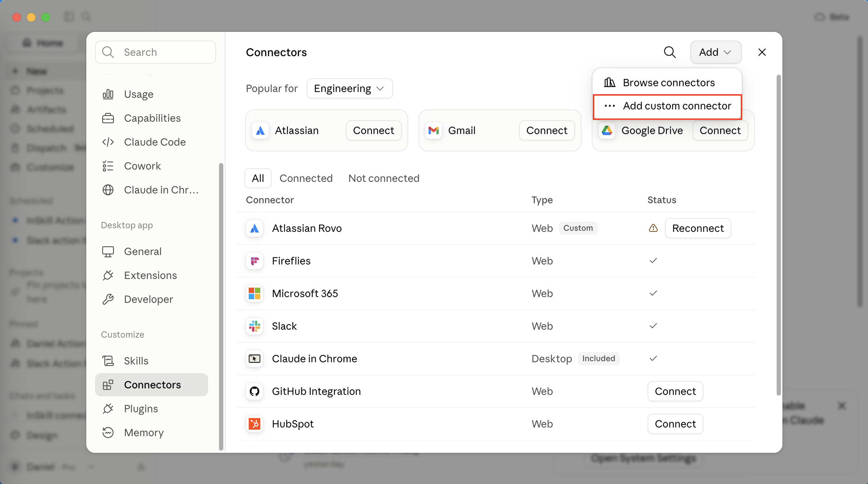Open Extensions plug icon under Desktop app
The image size is (868, 484).
[x=108, y=275]
